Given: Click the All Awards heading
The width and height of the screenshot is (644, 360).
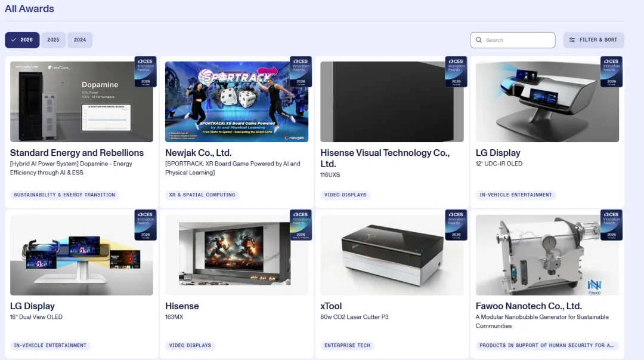Looking at the screenshot, I should (30, 8).
